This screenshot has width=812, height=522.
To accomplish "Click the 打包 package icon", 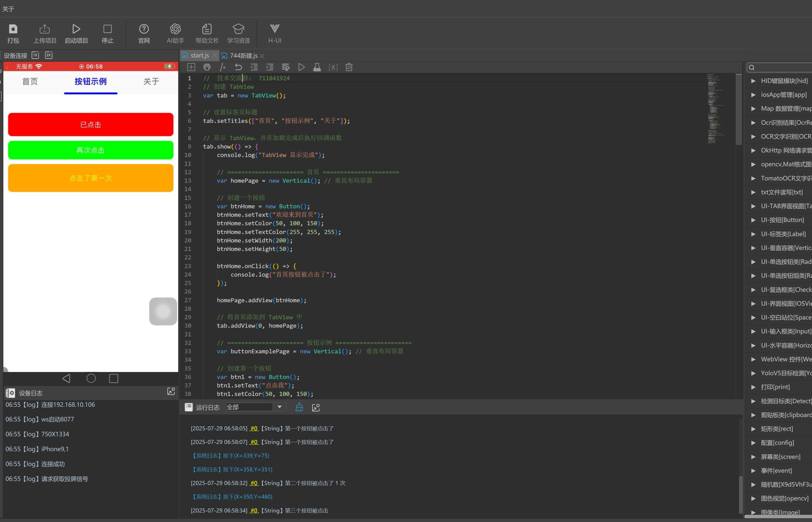I will click(x=13, y=34).
